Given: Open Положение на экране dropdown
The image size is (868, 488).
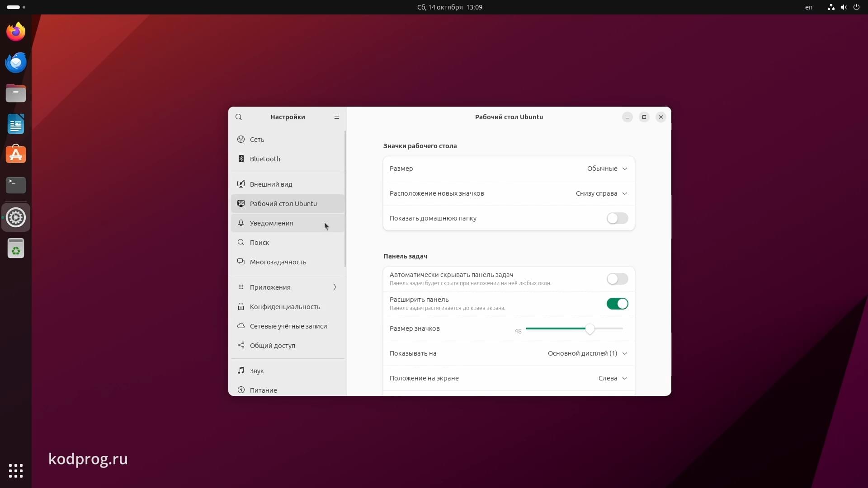Looking at the screenshot, I should pyautogui.click(x=613, y=378).
